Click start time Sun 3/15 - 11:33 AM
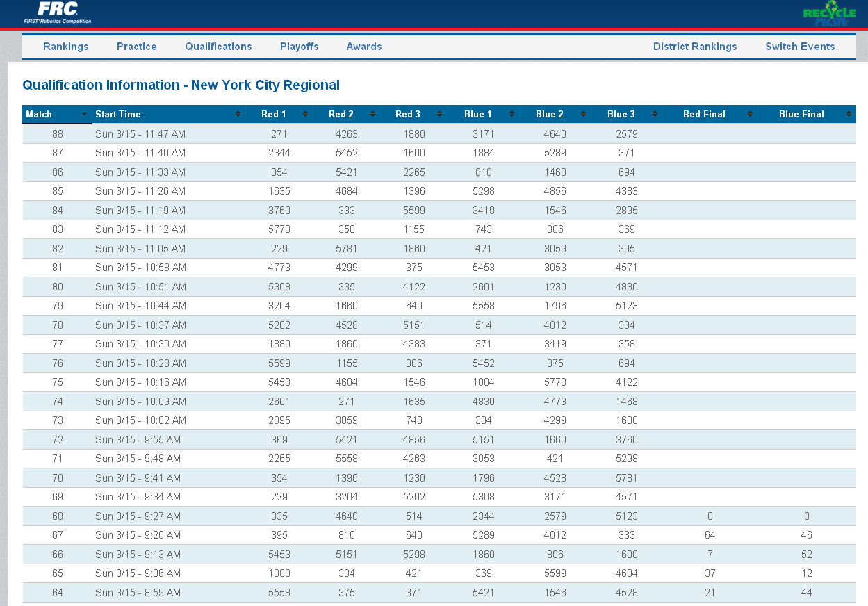868x606 pixels. 140,172
